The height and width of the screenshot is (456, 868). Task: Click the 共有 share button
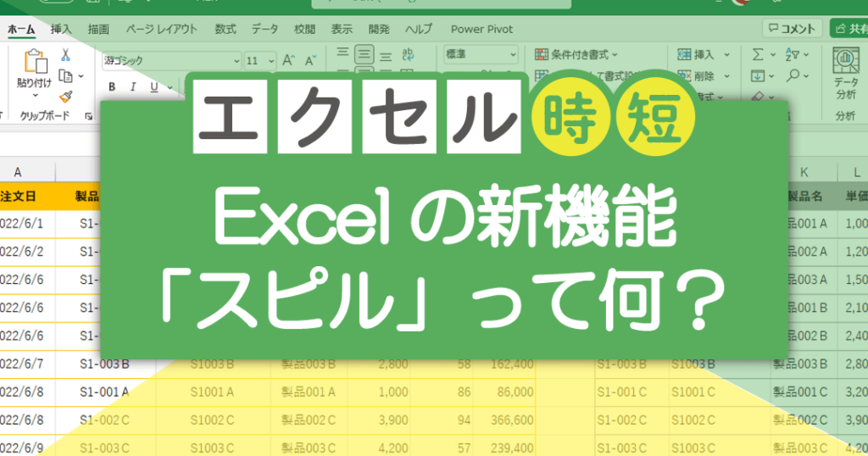point(850,29)
